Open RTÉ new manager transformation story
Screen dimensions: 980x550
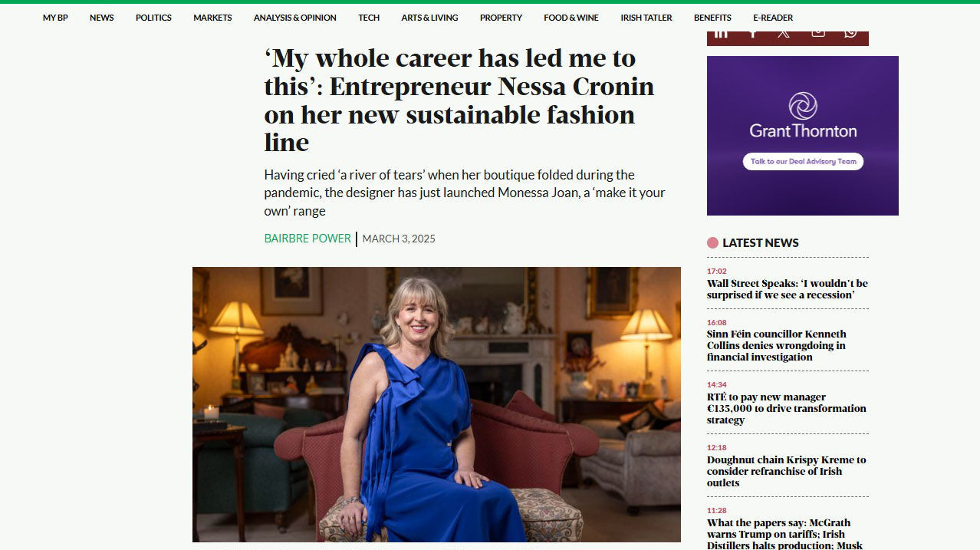coord(785,408)
